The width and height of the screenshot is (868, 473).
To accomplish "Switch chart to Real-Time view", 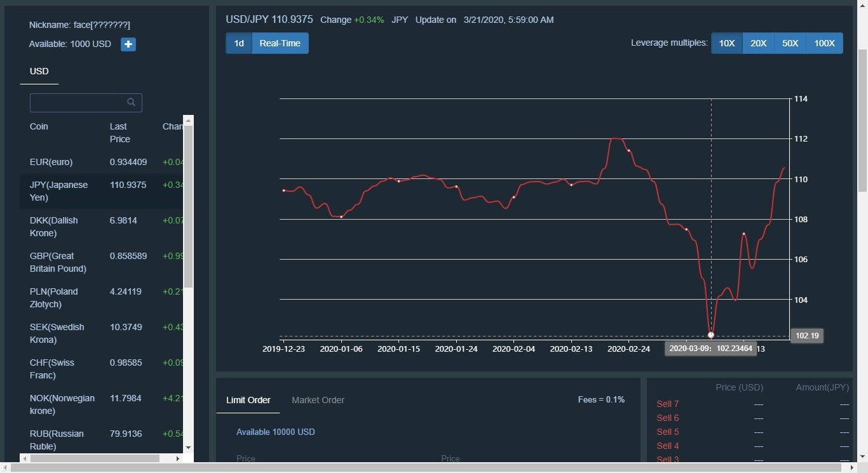I will click(x=280, y=43).
